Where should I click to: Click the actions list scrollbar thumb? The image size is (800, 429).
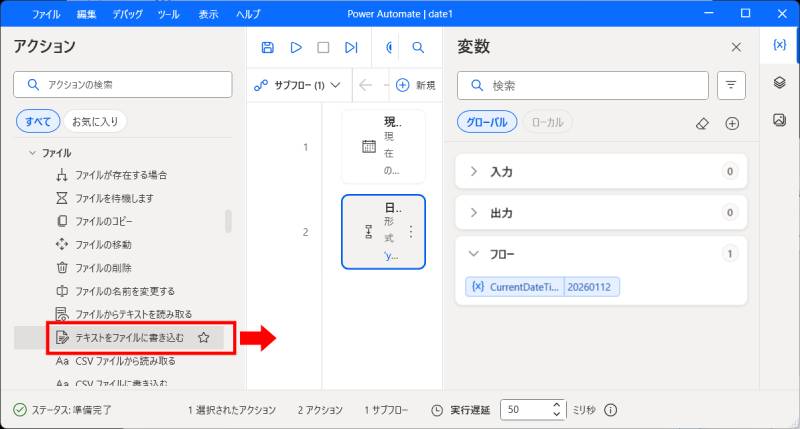228,221
